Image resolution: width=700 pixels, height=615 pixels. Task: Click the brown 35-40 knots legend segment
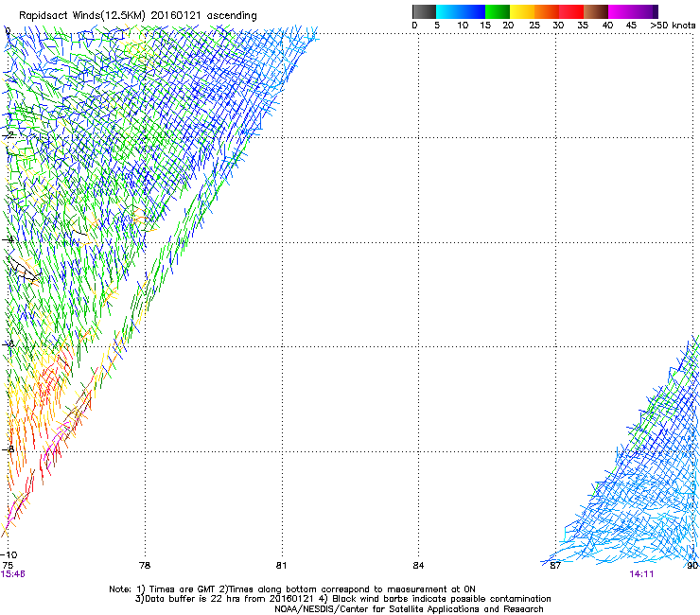click(x=596, y=11)
